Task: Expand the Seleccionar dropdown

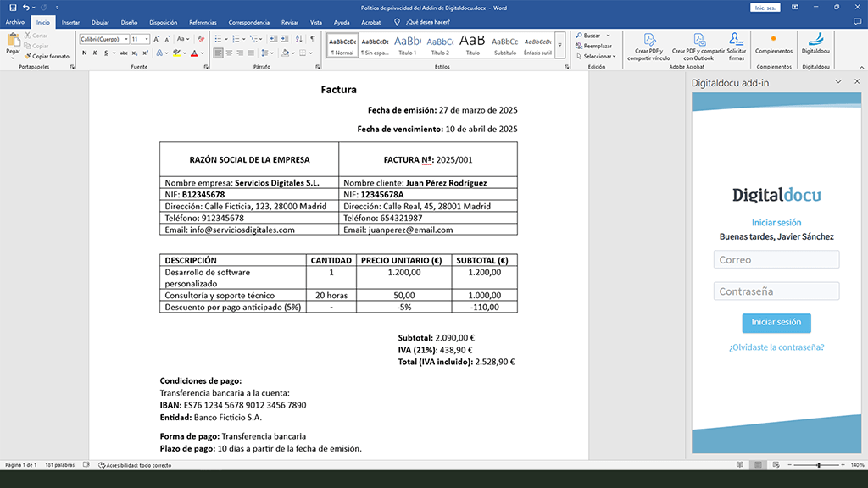Action: [595, 55]
